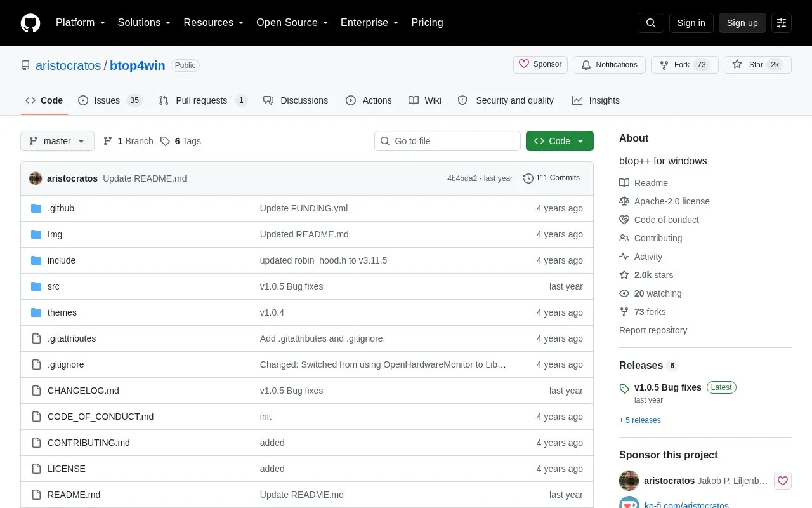Click the sponsor heart beside aristocratos profile
The height and width of the screenshot is (508, 812).
(782, 481)
